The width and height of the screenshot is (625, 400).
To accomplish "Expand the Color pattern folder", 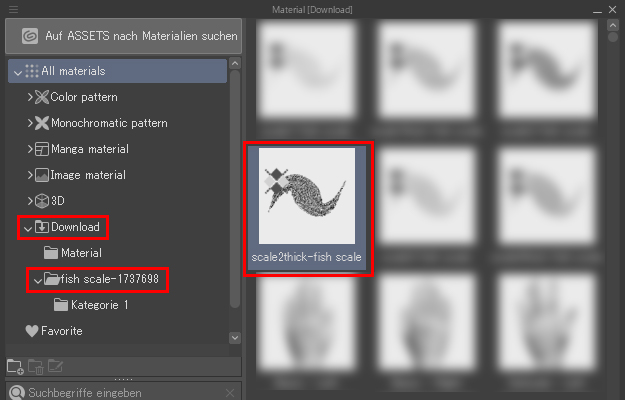I will [29, 97].
